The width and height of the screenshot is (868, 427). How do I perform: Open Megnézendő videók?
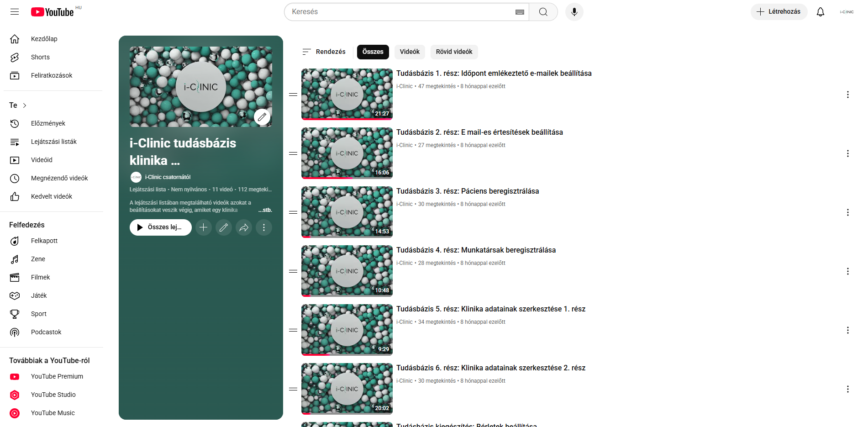click(x=53, y=178)
